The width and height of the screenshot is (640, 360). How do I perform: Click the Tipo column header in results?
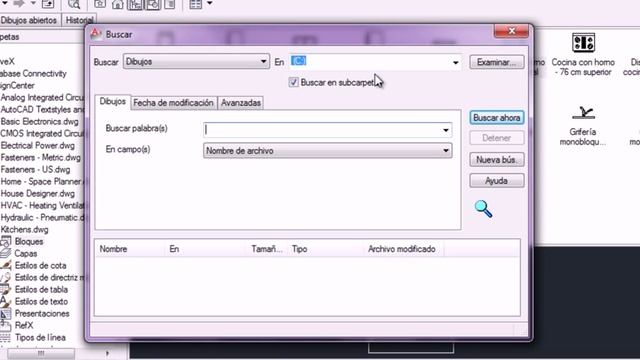point(326,249)
